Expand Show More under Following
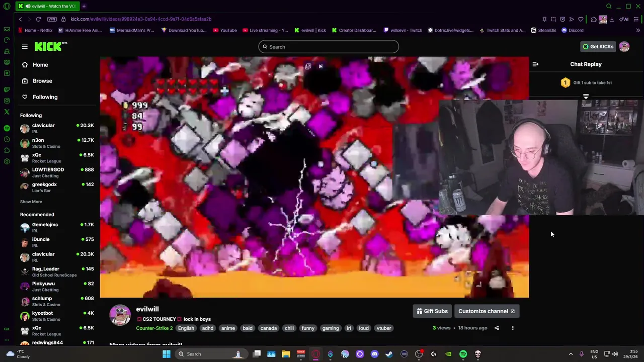 (x=31, y=202)
